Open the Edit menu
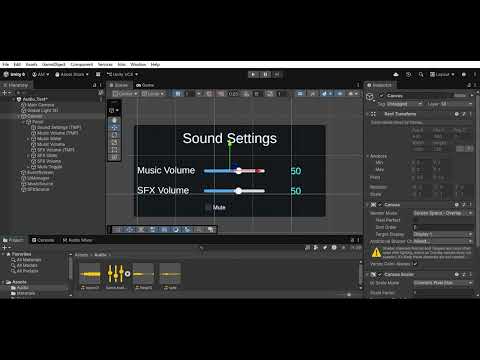Image resolution: width=480 pixels, height=360 pixels. pos(17,64)
